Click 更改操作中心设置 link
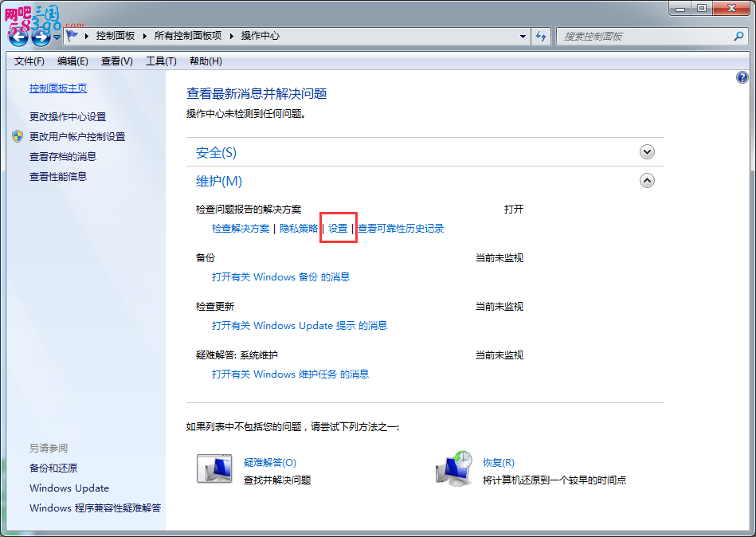 (68, 116)
